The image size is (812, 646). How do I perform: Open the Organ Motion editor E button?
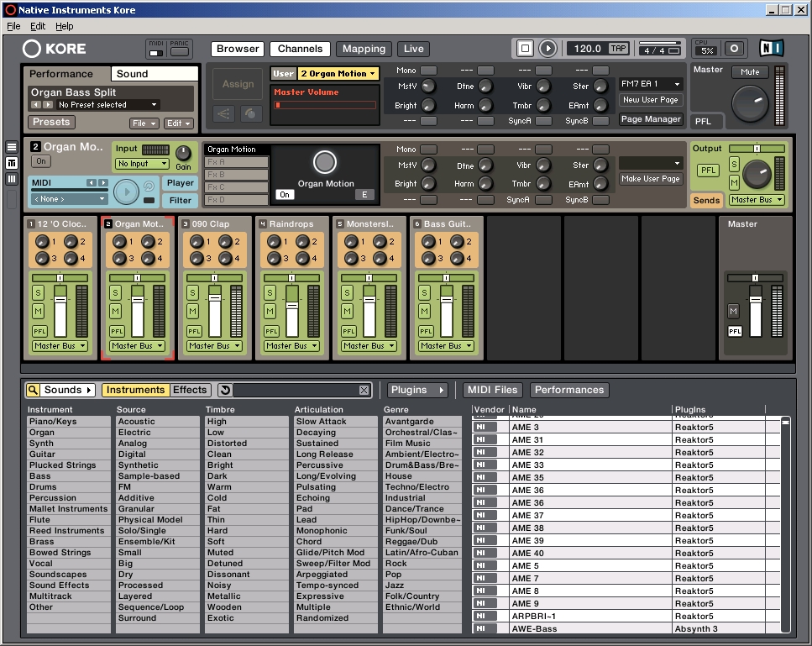(364, 195)
